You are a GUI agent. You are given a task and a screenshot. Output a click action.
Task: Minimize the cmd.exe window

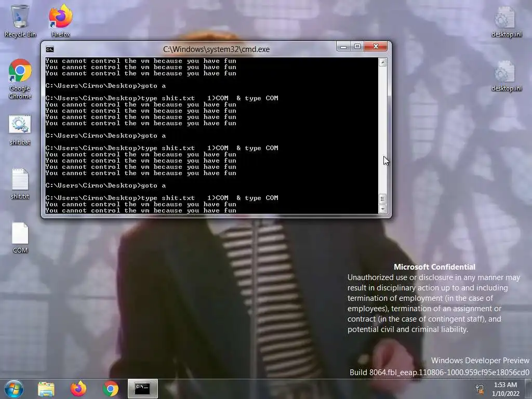(343, 46)
